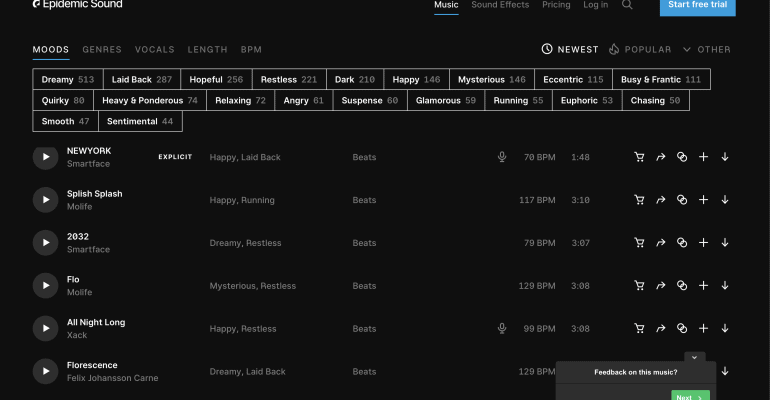Click the cart icon for Splish Splash

pyautogui.click(x=639, y=200)
